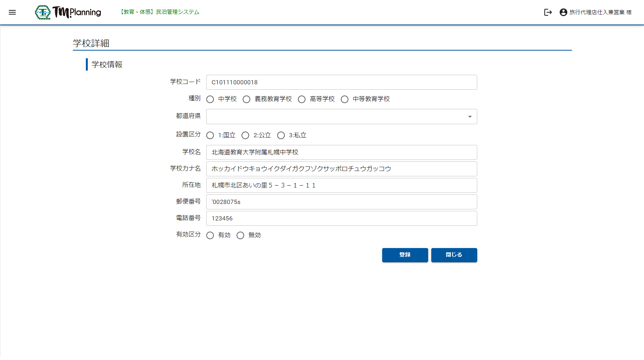This screenshot has height=360, width=644.
Task: Select 3:私立 establishment category
Action: coord(281,135)
